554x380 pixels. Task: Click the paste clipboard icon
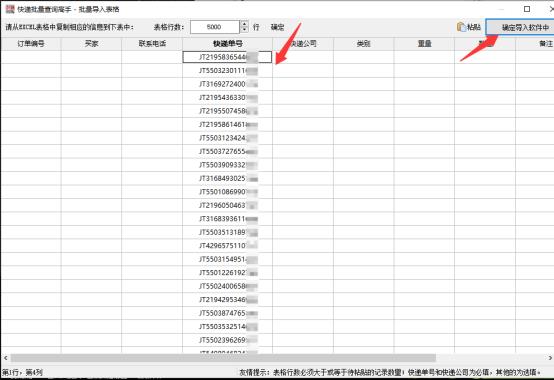click(461, 27)
